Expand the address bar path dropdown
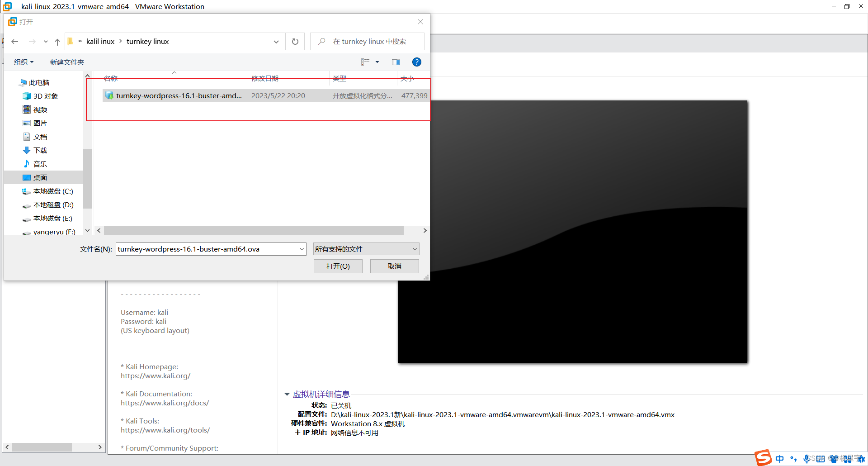 [276, 42]
